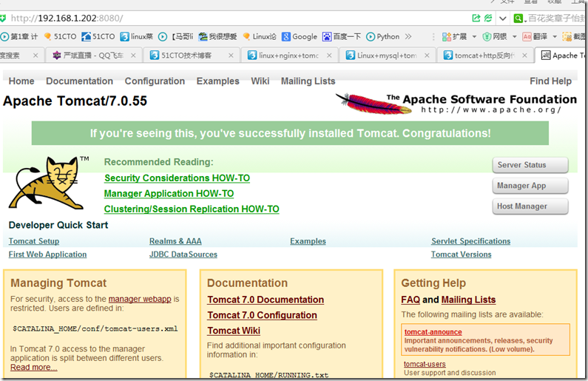The image size is (588, 381).
Task: Open the Configuration nav item
Action: tap(155, 81)
